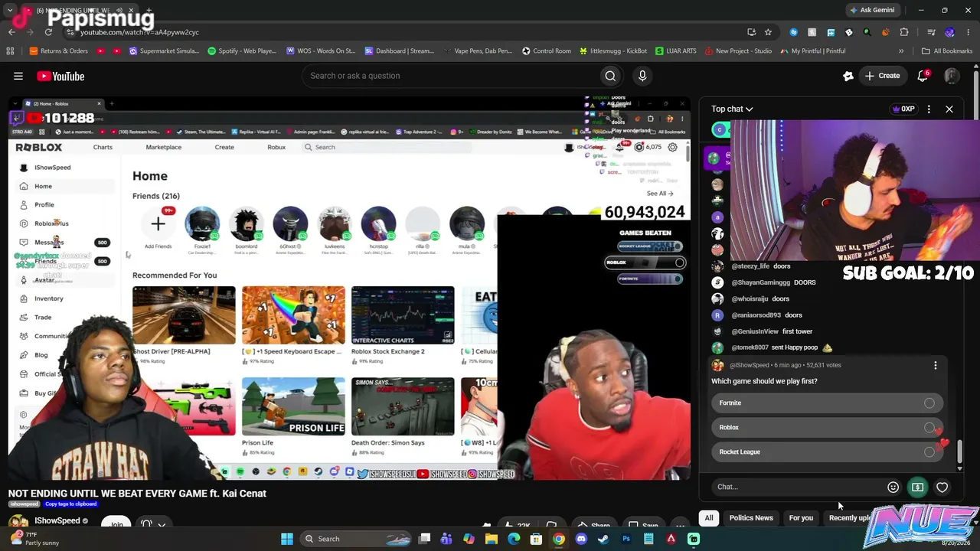Open the My Printful bookmark
The height and width of the screenshot is (551, 980).
point(812,51)
